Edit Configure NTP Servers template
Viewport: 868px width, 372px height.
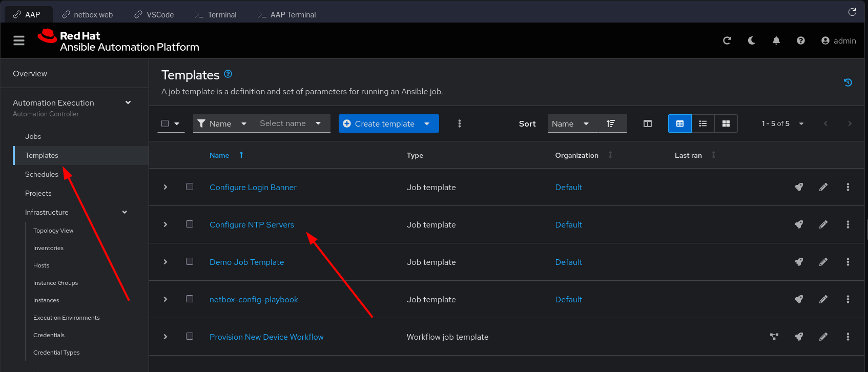[823, 224]
